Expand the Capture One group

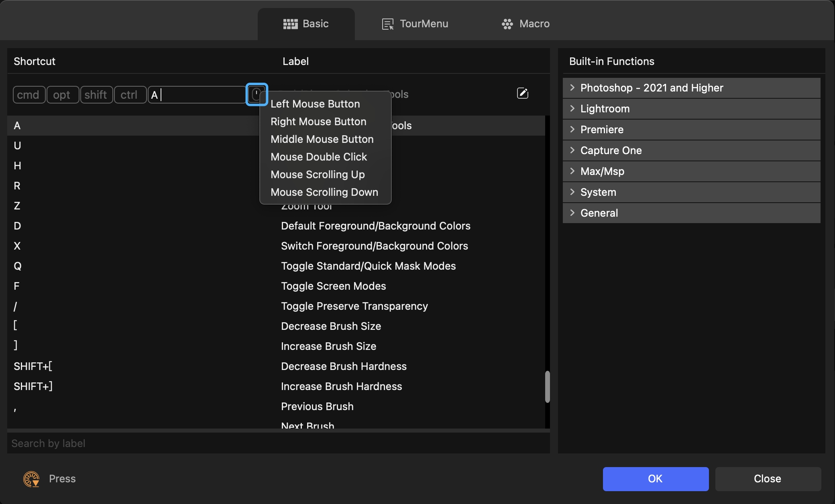[x=691, y=150]
